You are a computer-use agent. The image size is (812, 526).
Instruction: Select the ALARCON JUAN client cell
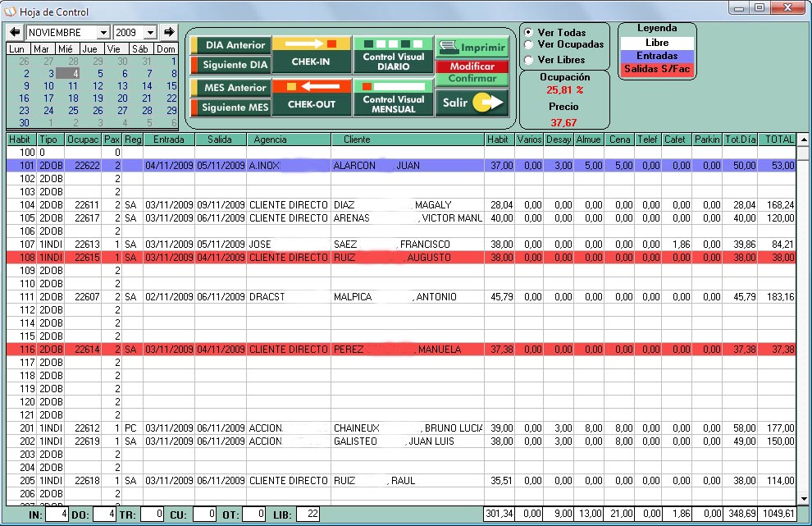tap(408, 166)
